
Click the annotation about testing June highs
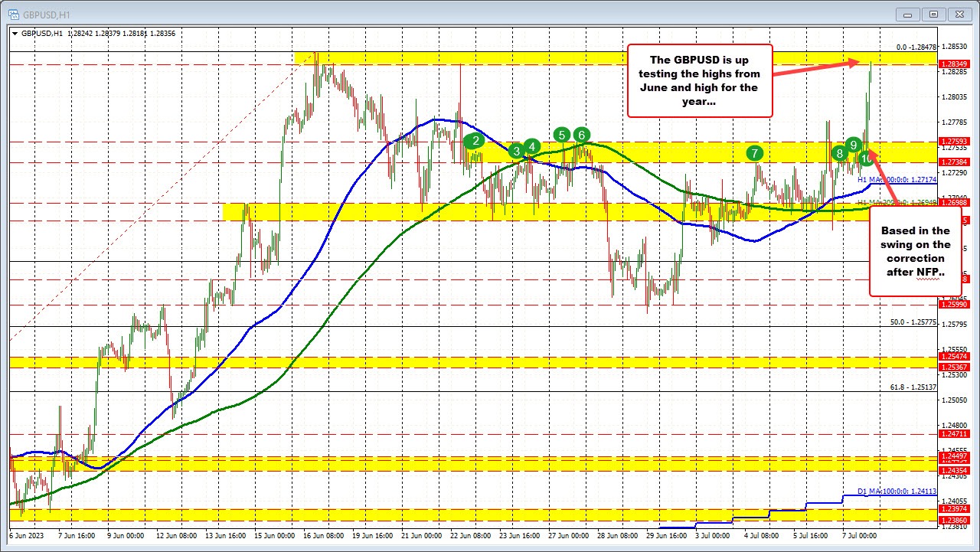[699, 81]
